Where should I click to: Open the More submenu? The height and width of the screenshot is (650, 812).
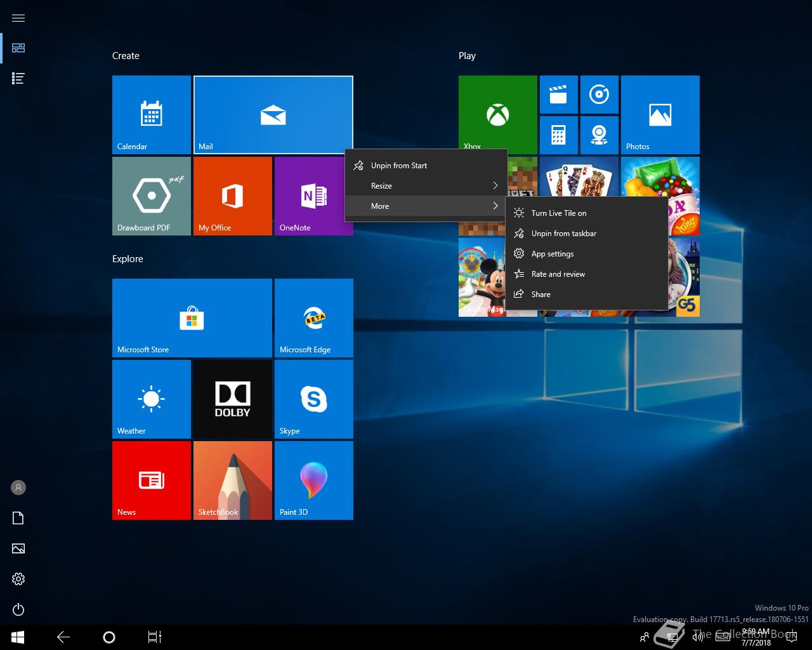coord(426,206)
